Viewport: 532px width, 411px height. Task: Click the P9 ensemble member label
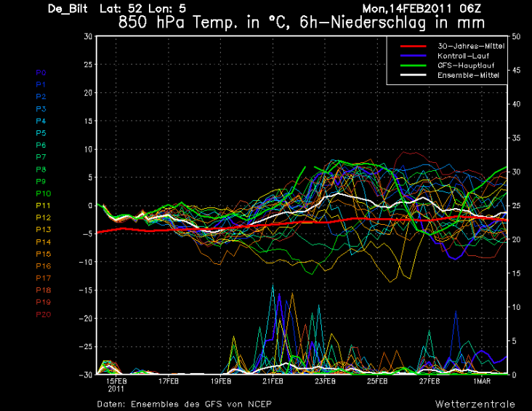coord(41,181)
